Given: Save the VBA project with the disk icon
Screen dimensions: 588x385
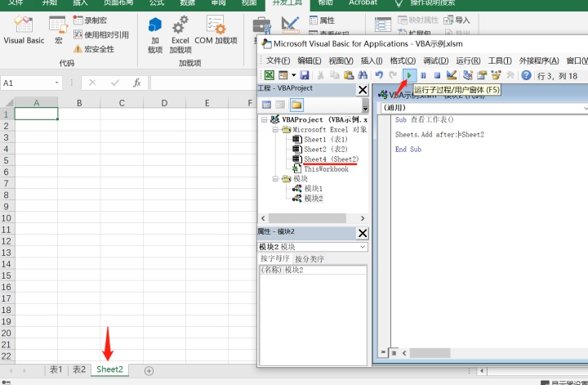Looking at the screenshot, I should pyautogui.click(x=305, y=75).
